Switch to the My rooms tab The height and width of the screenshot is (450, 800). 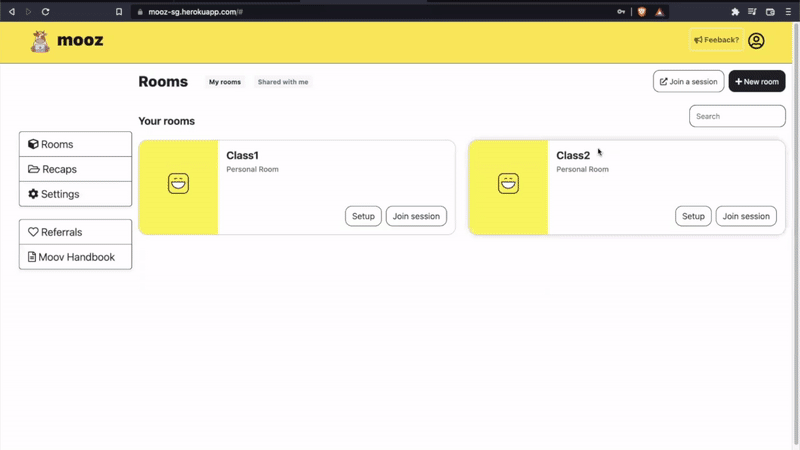pyautogui.click(x=225, y=82)
